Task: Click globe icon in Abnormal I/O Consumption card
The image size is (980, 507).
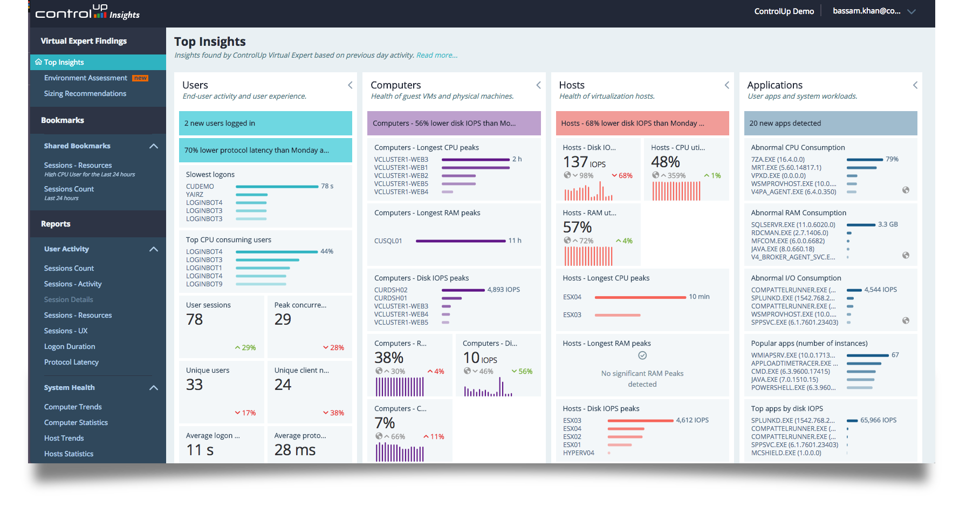Action: (906, 320)
